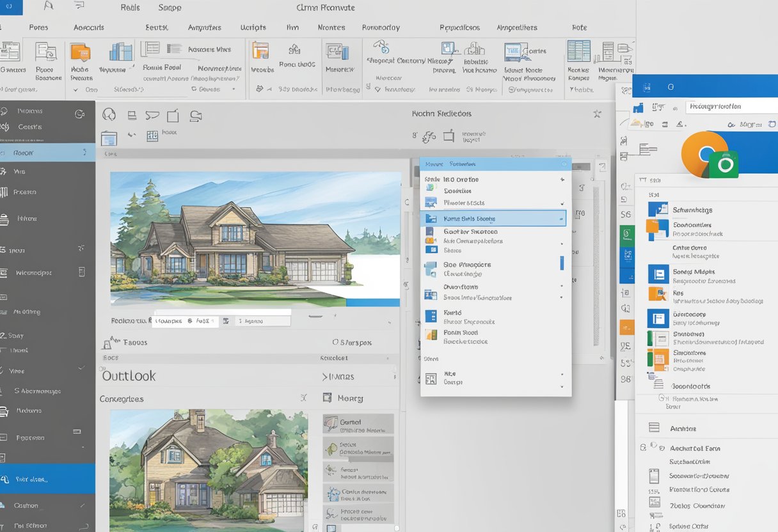
Task: Click the top house illustration thumbnail
Action: pos(255,239)
